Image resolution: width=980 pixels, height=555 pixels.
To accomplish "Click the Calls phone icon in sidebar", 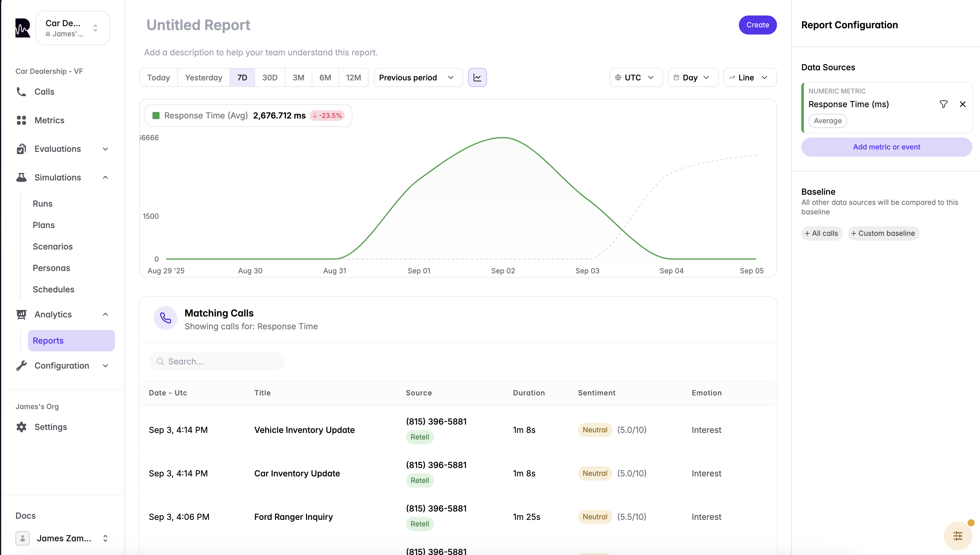I will (21, 91).
